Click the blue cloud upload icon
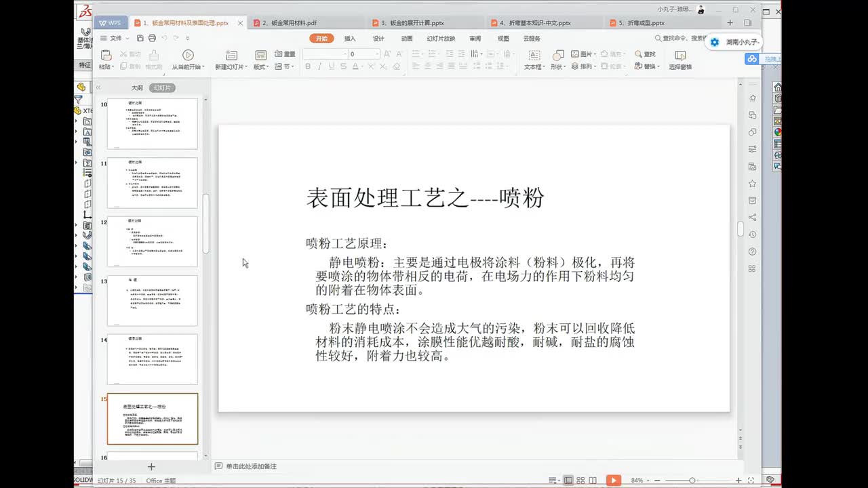This screenshot has width=868, height=488. coord(751,59)
